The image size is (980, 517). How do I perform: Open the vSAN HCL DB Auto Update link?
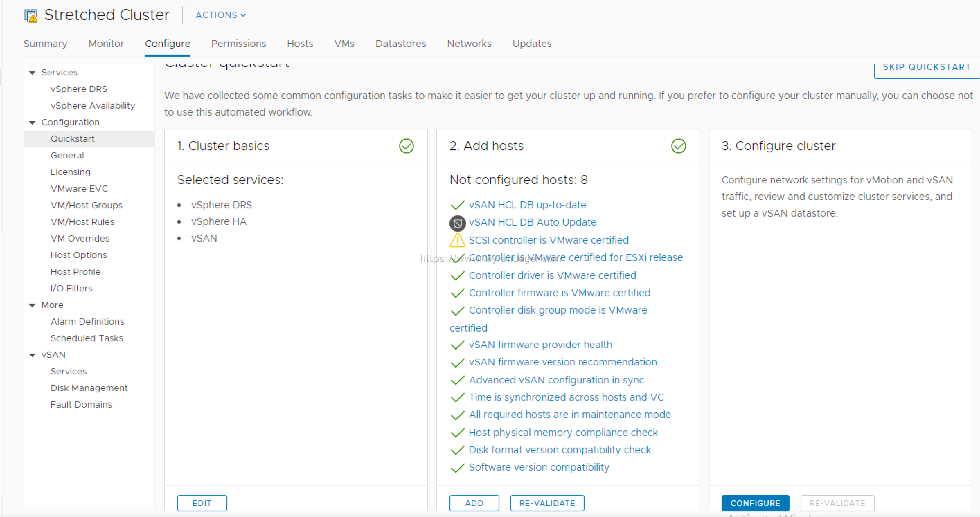pyautogui.click(x=533, y=223)
